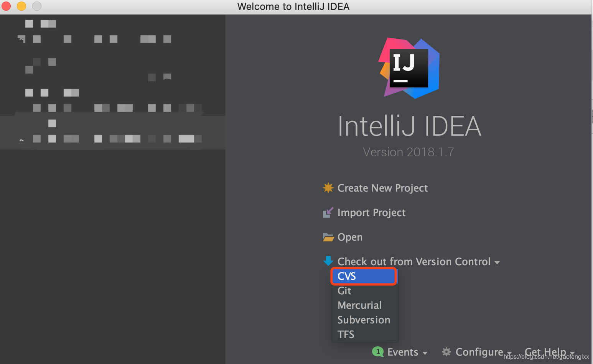Click Import Project
Viewport: 593px width, 364px height.
pyautogui.click(x=371, y=212)
